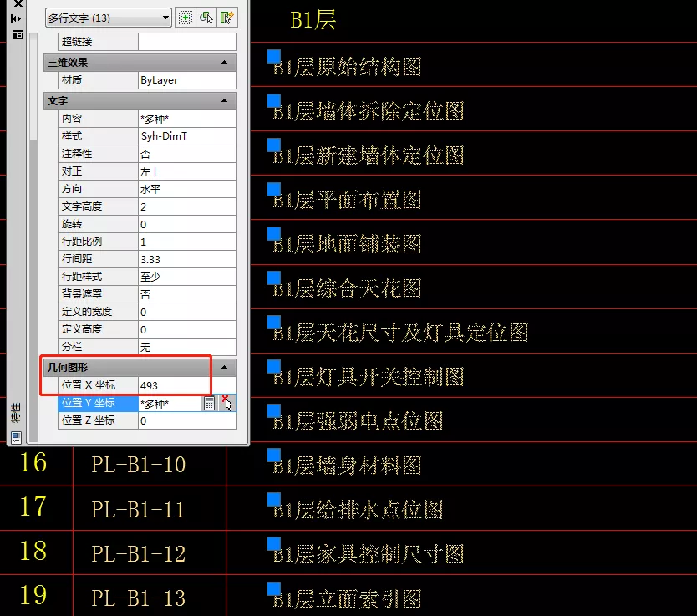Change the 背景遮罩 value 否
697x616 pixels.
[x=187, y=294]
